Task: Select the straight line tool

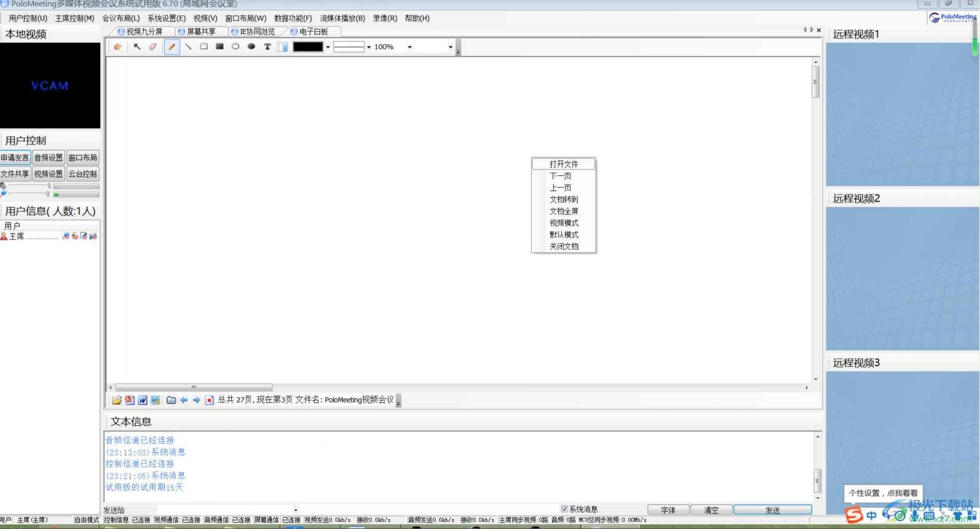Action: [x=188, y=47]
